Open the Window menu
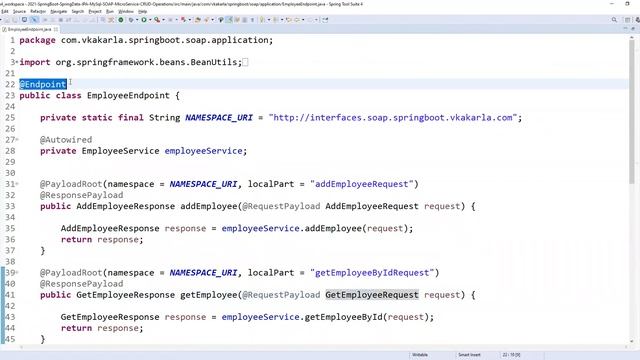This screenshot has height=360, width=640. click(126, 11)
